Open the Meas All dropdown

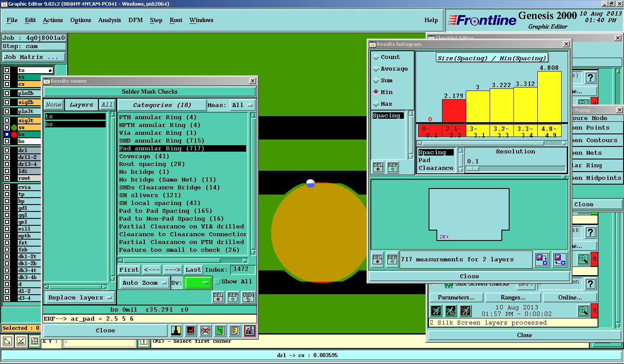[243, 105]
